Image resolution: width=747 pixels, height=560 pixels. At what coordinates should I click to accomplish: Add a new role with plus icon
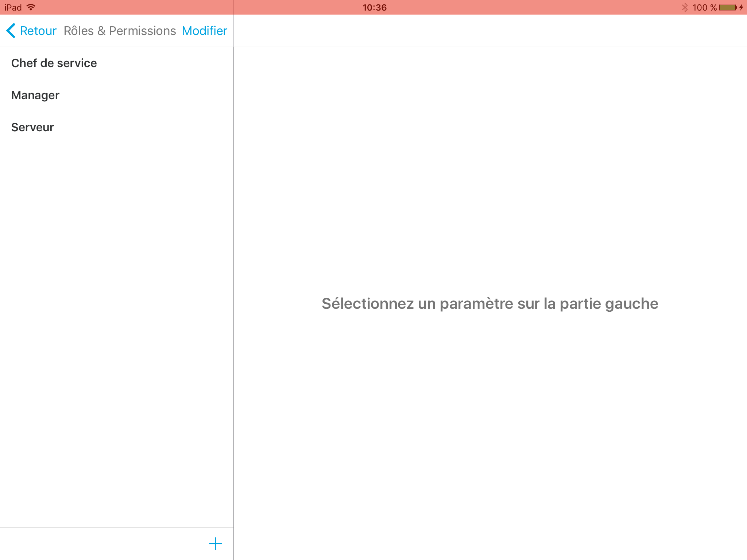pos(215,544)
